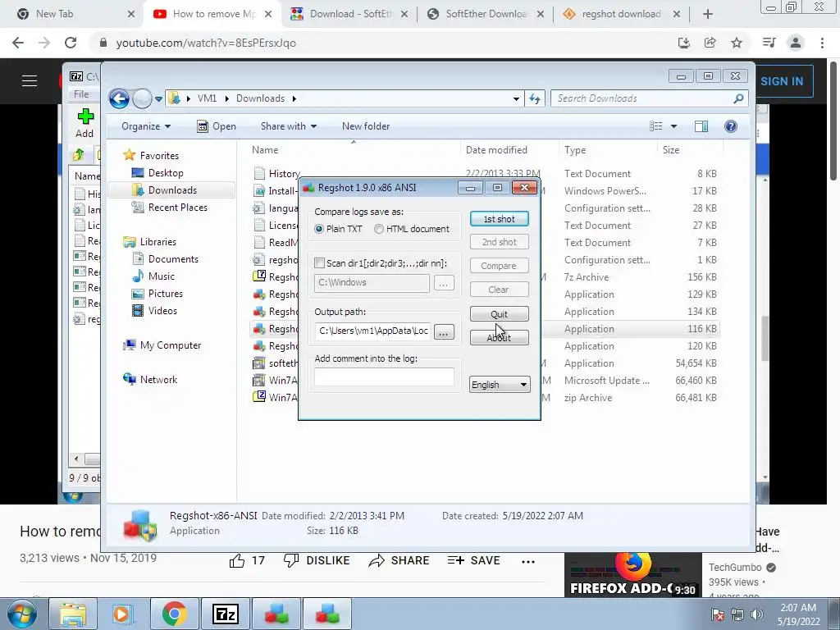Go back with the Explorer back arrow
The height and width of the screenshot is (630, 840).
click(x=119, y=98)
